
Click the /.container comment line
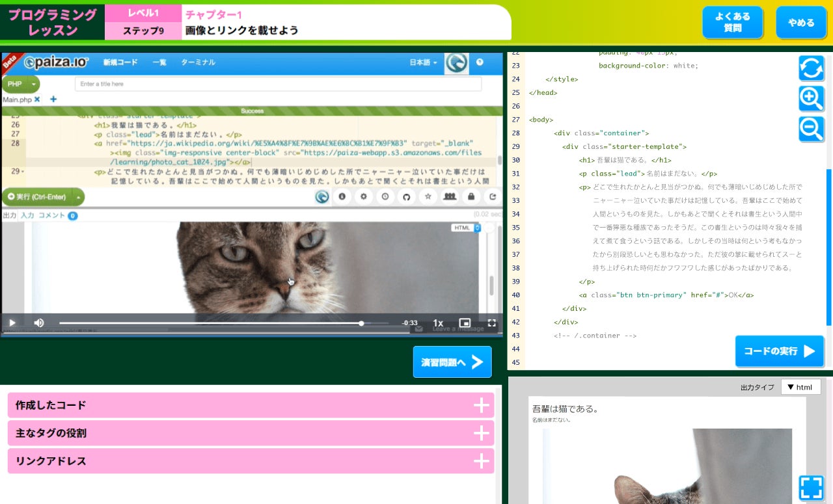coord(595,336)
